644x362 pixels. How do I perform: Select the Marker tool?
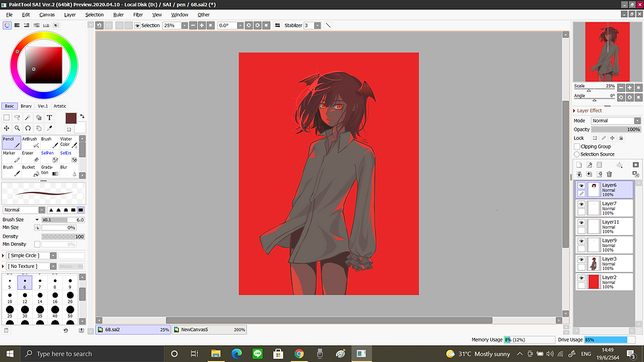pos(12,156)
